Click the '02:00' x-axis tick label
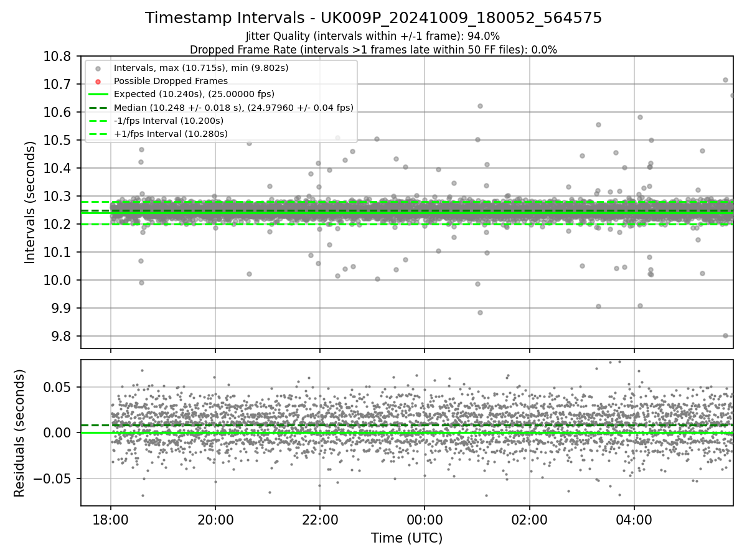Viewport: 747px width, 560px height. (x=530, y=519)
